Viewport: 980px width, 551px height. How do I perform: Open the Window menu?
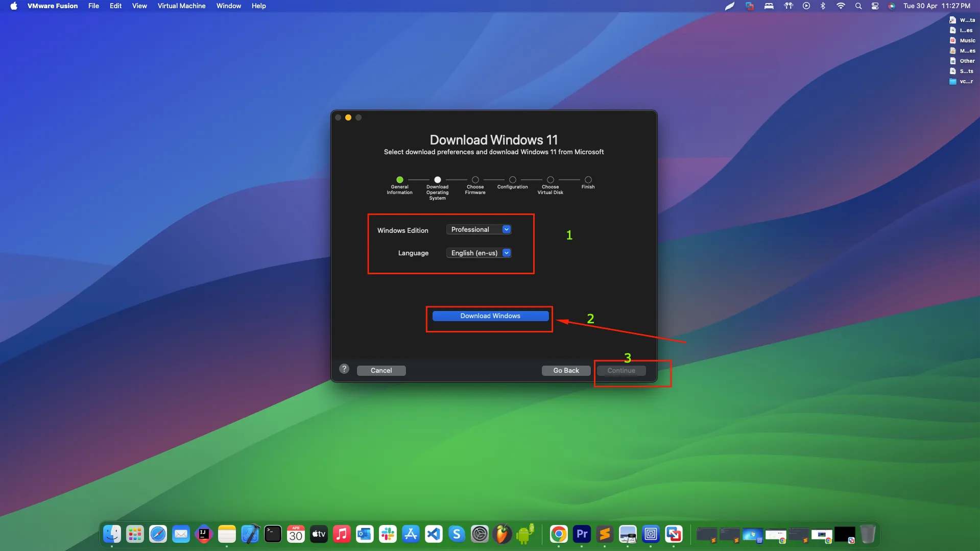click(229, 6)
